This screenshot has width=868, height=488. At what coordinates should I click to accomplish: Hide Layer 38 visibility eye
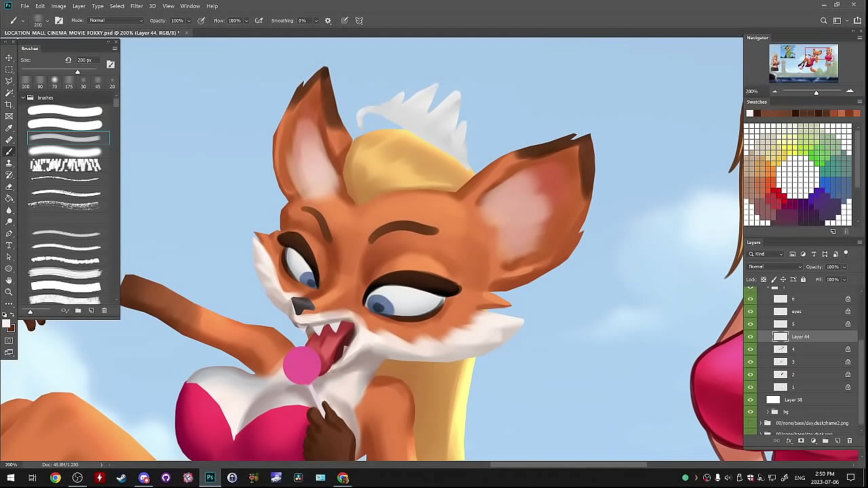[750, 399]
